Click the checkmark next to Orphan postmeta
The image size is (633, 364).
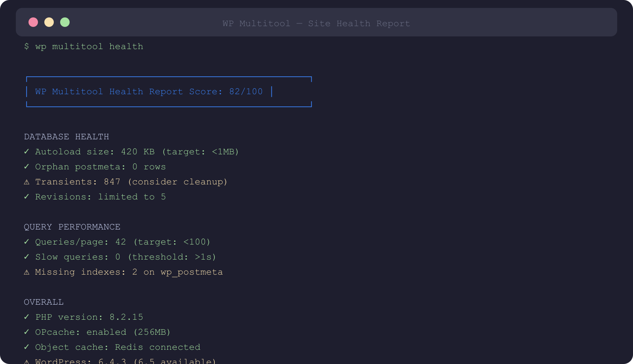pos(27,167)
